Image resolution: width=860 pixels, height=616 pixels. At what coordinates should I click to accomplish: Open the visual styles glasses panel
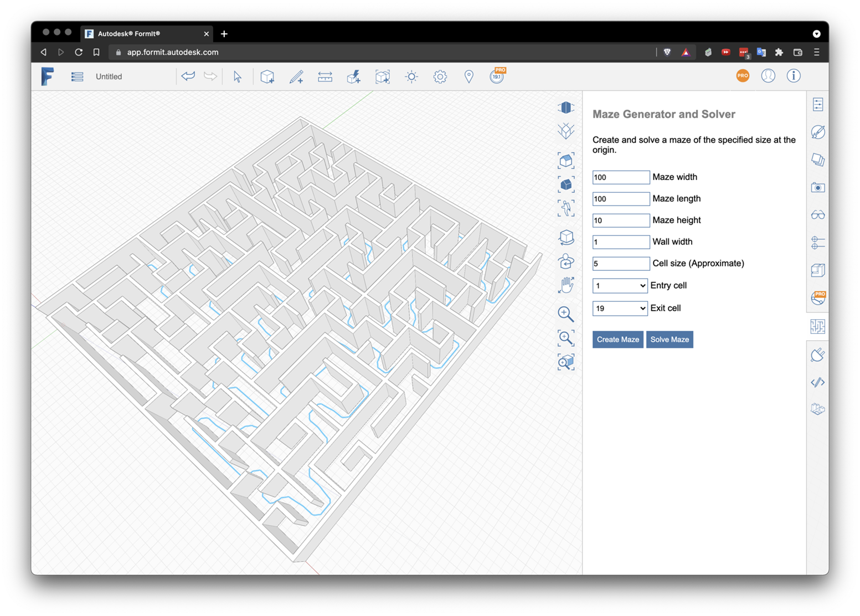[817, 215]
